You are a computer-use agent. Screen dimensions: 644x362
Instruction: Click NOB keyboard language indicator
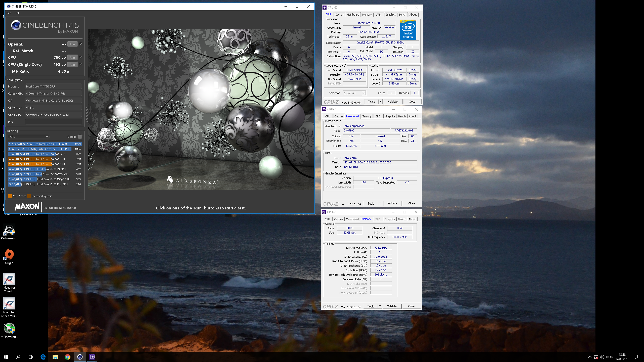pos(609,357)
